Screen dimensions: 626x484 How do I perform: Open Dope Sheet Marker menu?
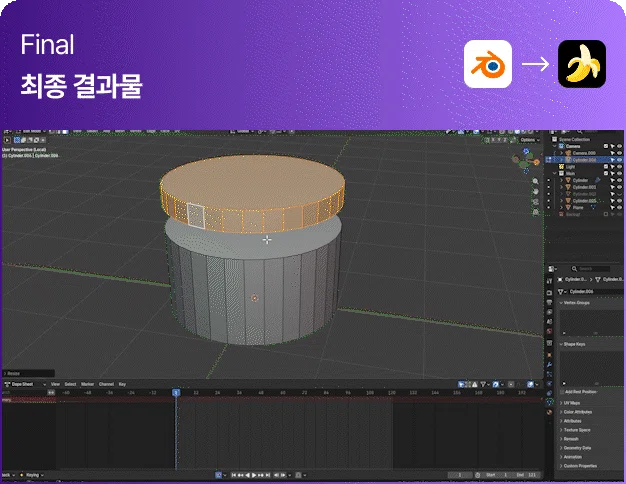coord(87,384)
